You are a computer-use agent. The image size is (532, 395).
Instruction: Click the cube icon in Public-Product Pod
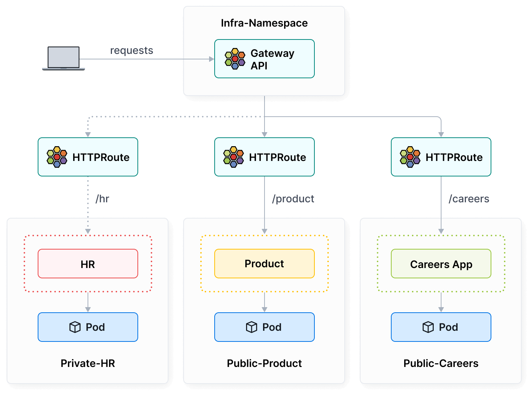click(252, 327)
